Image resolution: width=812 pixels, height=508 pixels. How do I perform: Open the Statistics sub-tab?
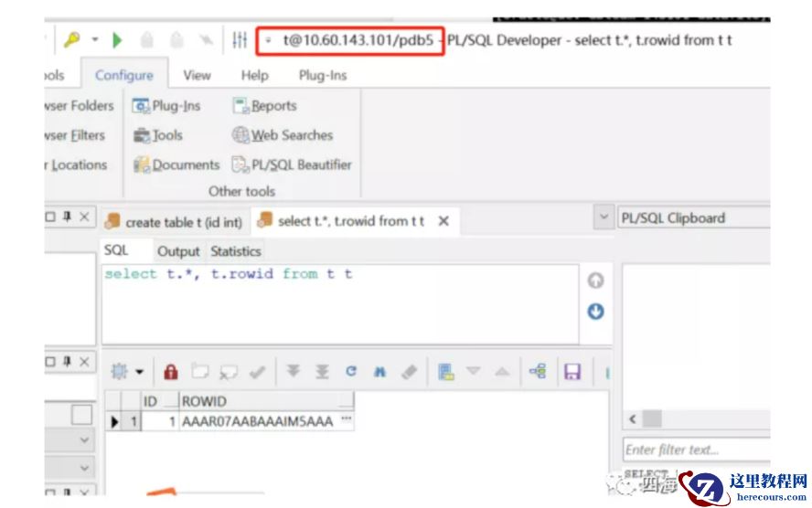(236, 251)
